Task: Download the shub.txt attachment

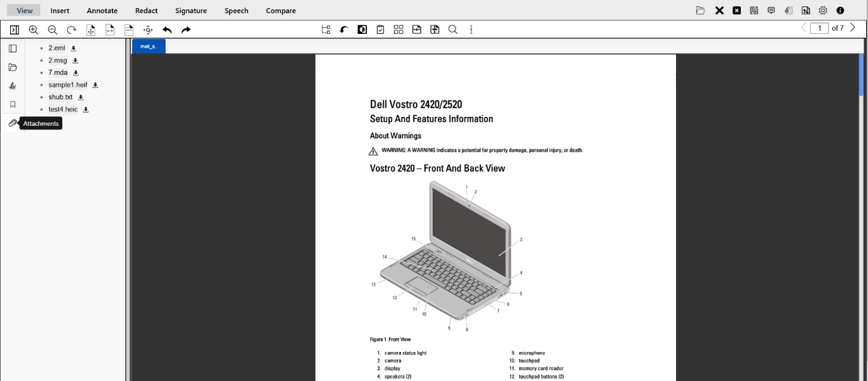Action: click(x=81, y=97)
